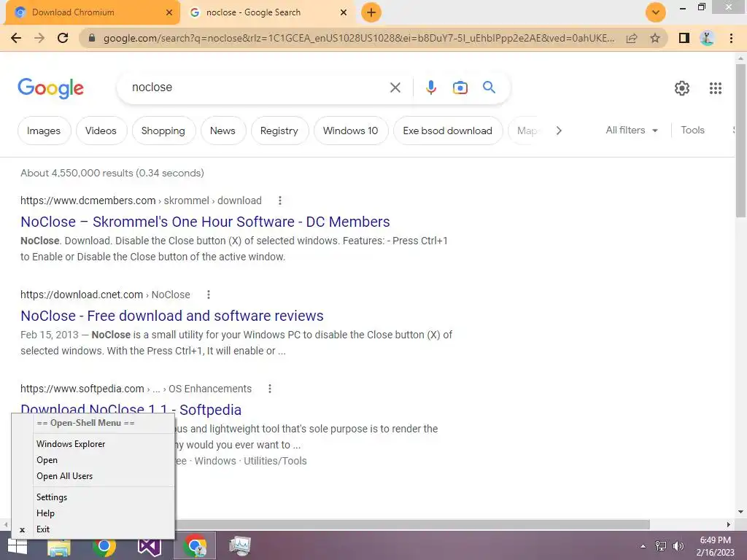Expand the All filters dropdown
747x560 pixels.
[x=632, y=130]
